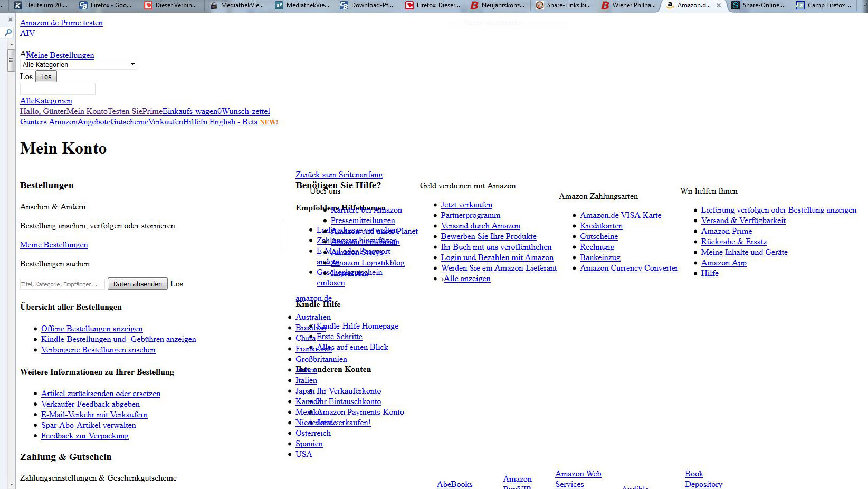This screenshot has width=868, height=489.
Task: Switch to the "Heute um 20..." tab
Action: (41, 5)
